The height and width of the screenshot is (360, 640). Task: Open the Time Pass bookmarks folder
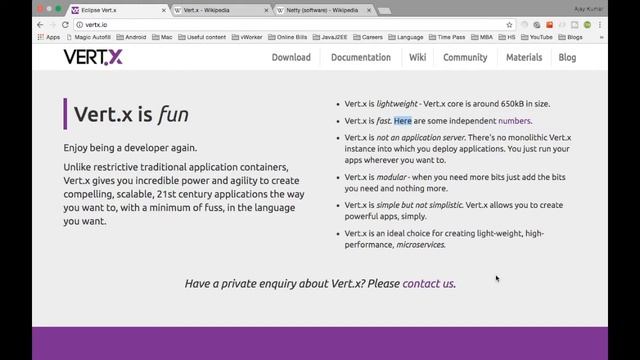click(447, 37)
